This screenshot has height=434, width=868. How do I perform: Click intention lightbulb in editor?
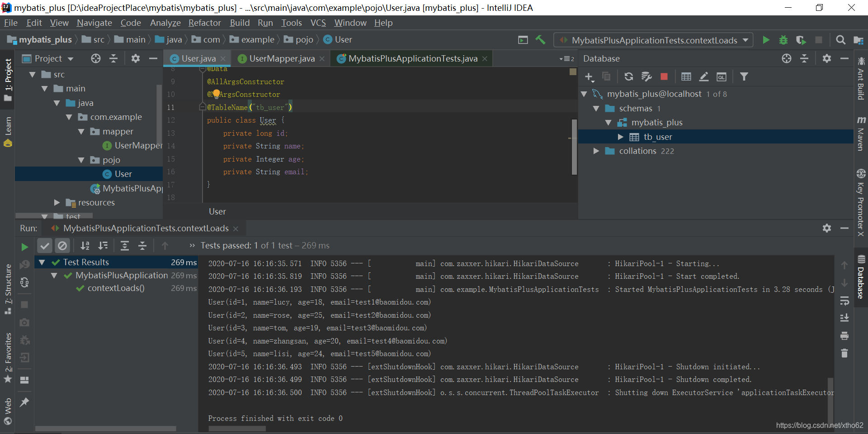(216, 94)
